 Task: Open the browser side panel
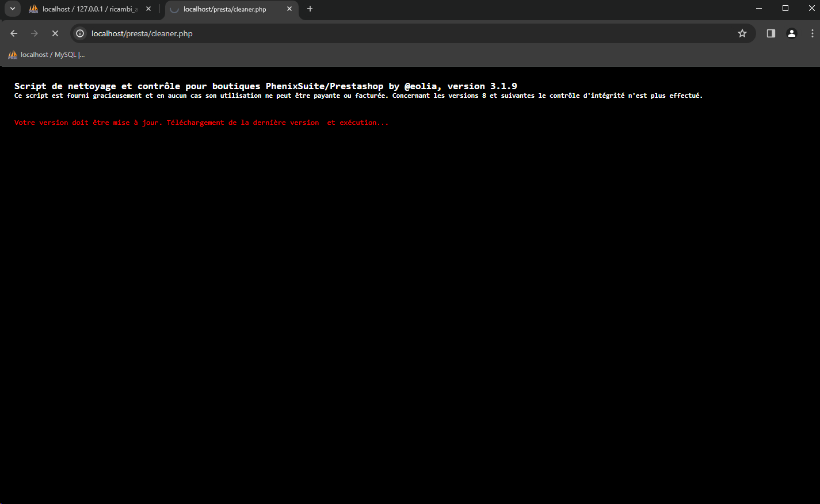tap(771, 33)
